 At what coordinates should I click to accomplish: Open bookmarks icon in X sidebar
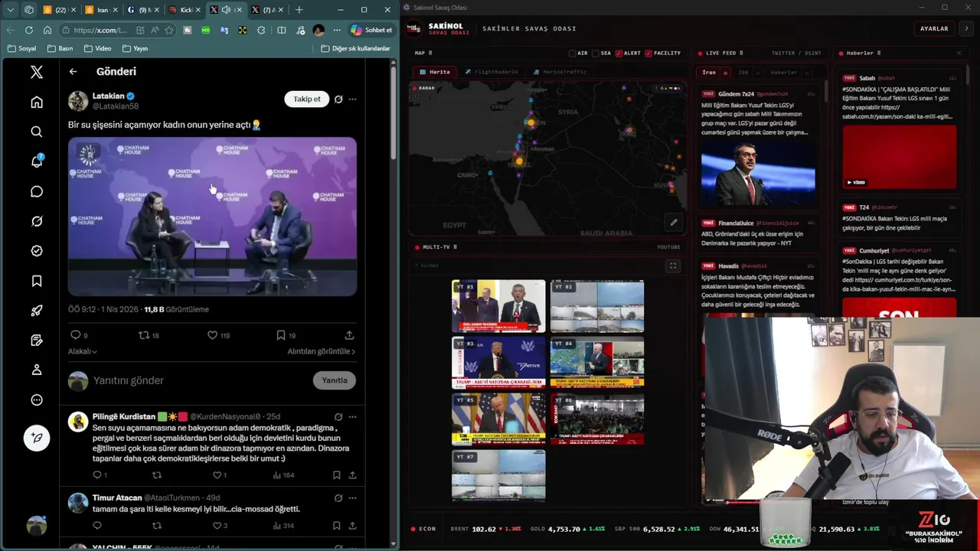[x=37, y=281]
